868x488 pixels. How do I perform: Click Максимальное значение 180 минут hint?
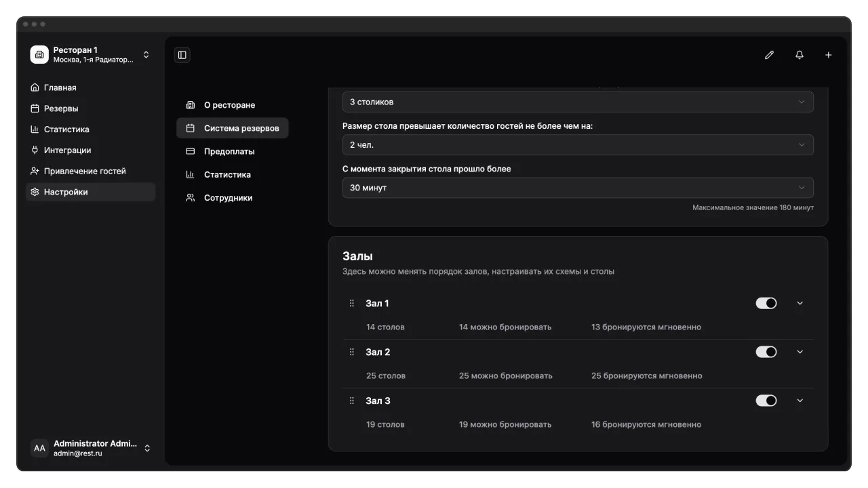(753, 207)
